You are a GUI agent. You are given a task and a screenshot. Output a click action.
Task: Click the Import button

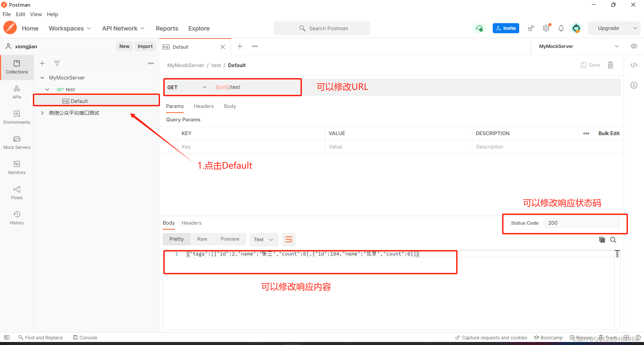tap(145, 46)
